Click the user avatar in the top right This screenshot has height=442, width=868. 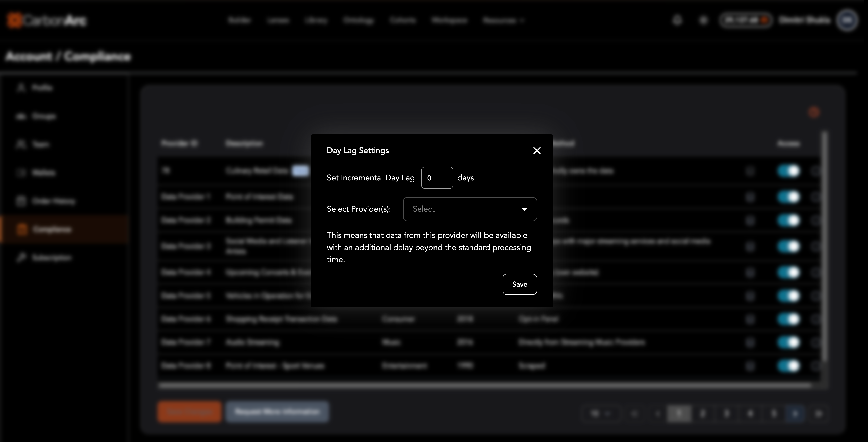click(x=847, y=20)
